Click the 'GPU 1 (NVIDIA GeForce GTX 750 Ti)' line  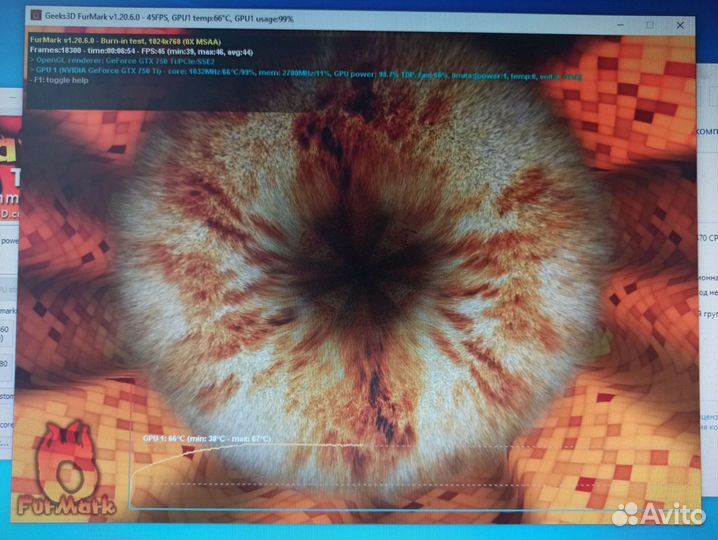pyautogui.click(x=306, y=72)
